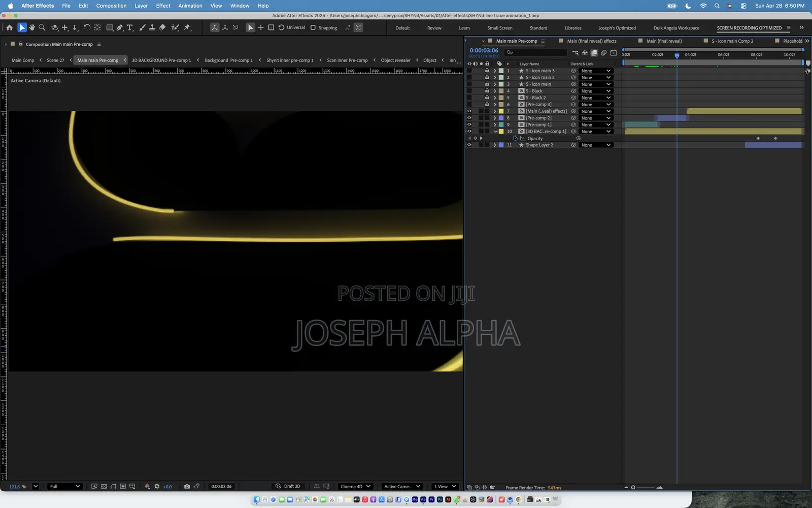Click reset exposure icon

click(x=157, y=486)
